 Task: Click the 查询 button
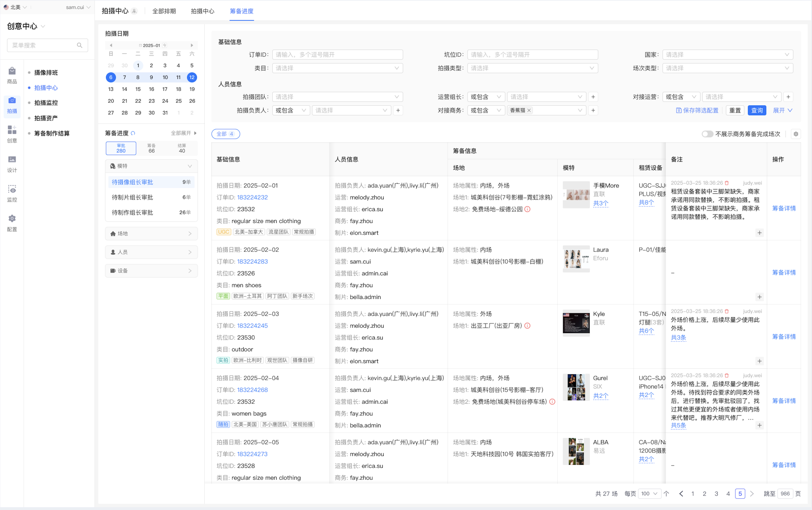pos(757,111)
